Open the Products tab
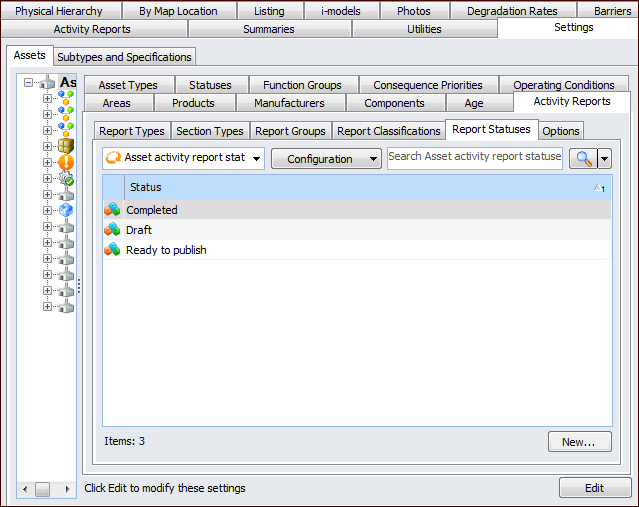This screenshot has height=507, width=639. 194,103
